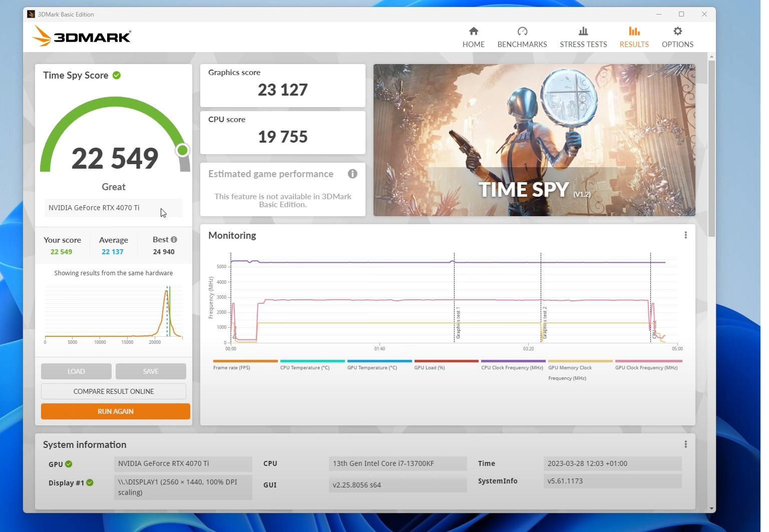Open the Monitoring panel options menu

[x=685, y=235]
